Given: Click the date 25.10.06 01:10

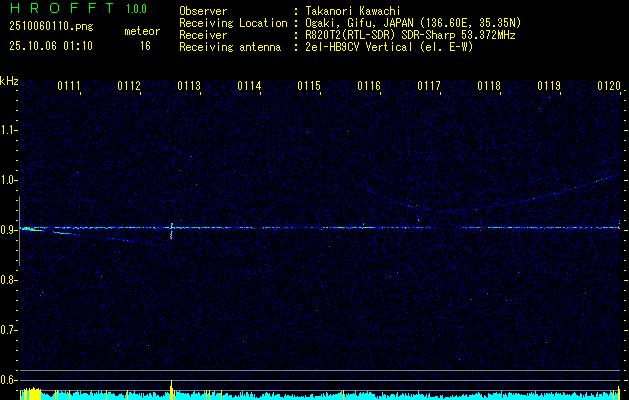Looking at the screenshot, I should tap(51, 46).
